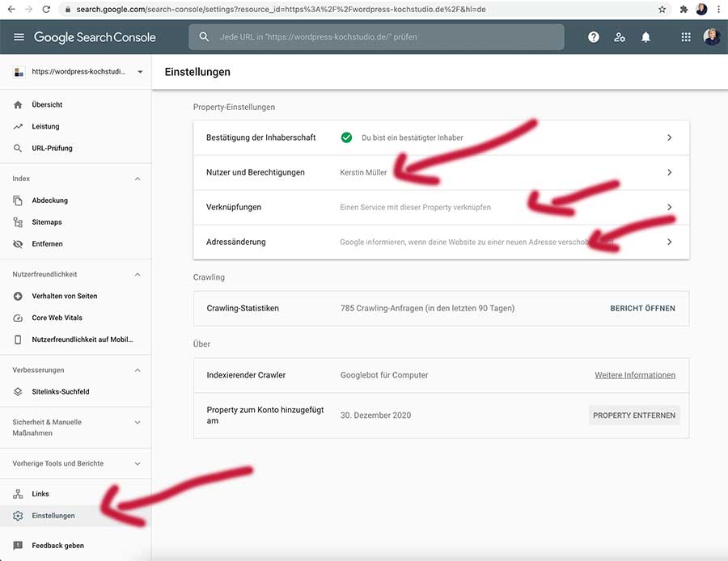Select Abdeckung under the Index section
This screenshot has height=561, width=728.
tap(18, 200)
